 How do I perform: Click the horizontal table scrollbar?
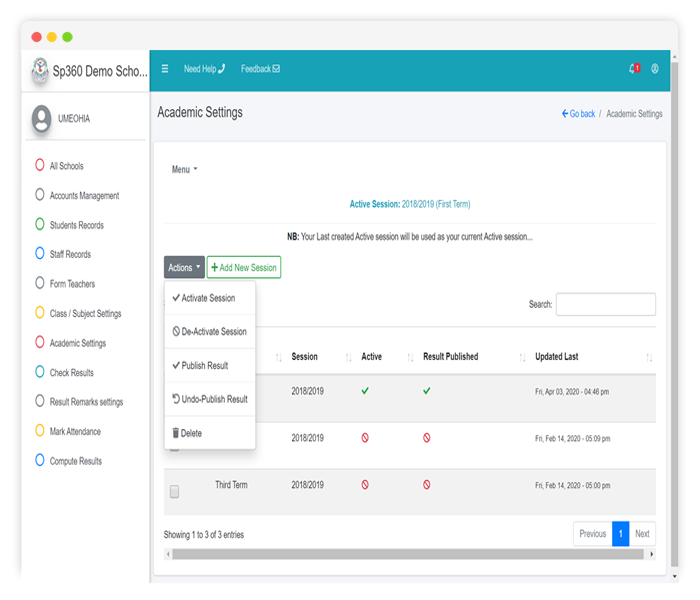[x=408, y=554]
